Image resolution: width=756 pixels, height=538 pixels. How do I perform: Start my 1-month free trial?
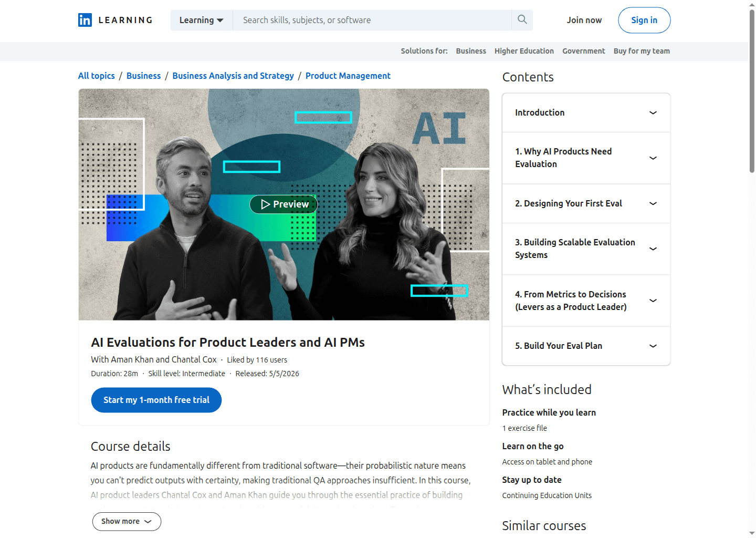click(x=156, y=400)
